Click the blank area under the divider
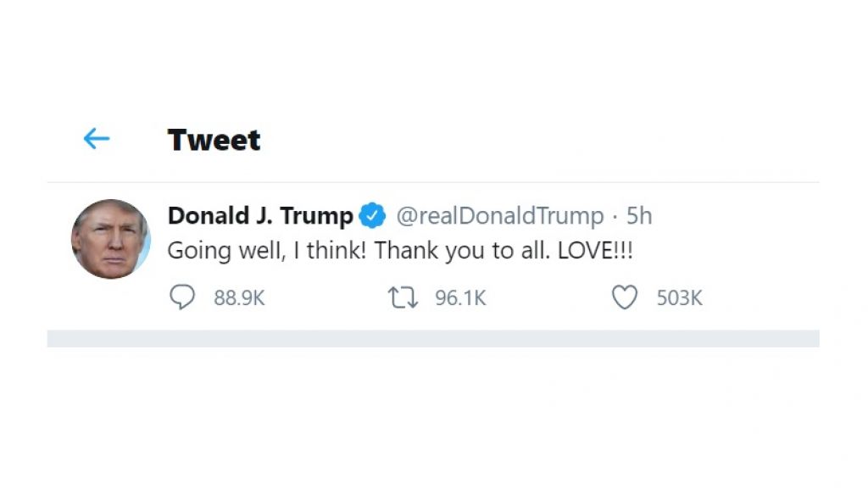The height and width of the screenshot is (488, 868). [x=432, y=407]
